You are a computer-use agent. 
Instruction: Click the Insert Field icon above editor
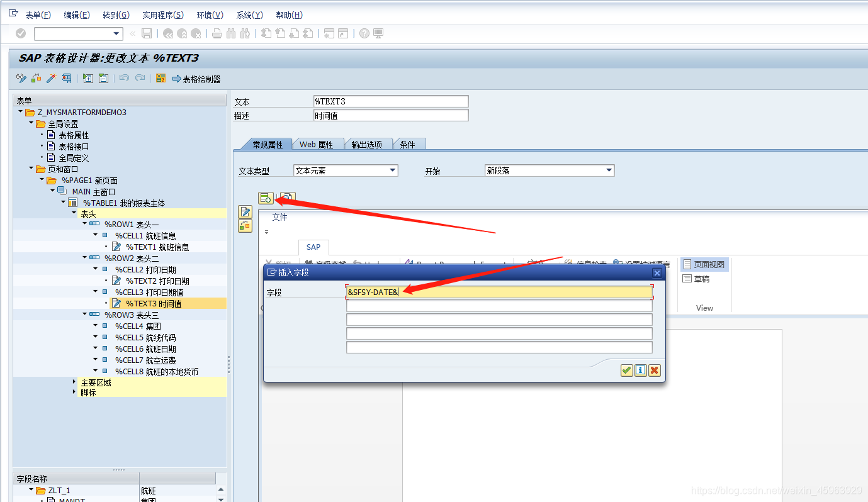(x=266, y=198)
